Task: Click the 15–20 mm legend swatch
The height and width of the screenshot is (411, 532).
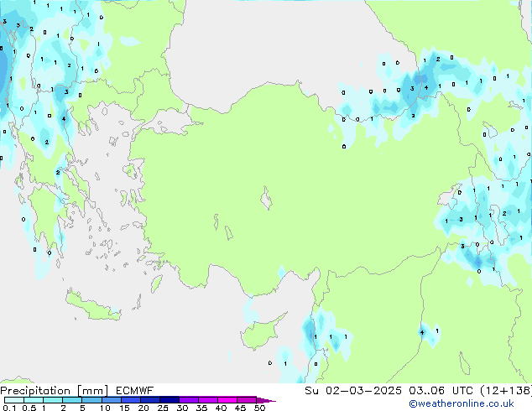Action: pos(130,400)
